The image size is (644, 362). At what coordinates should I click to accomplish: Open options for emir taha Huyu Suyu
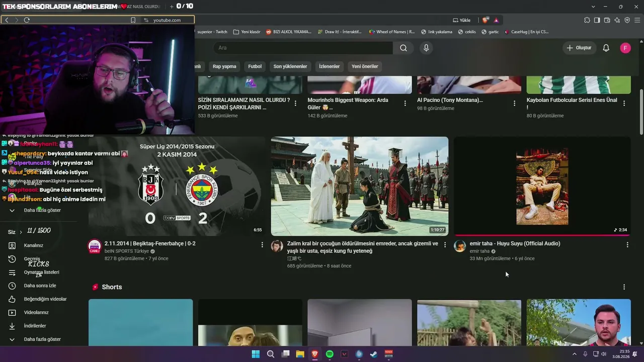tap(627, 245)
